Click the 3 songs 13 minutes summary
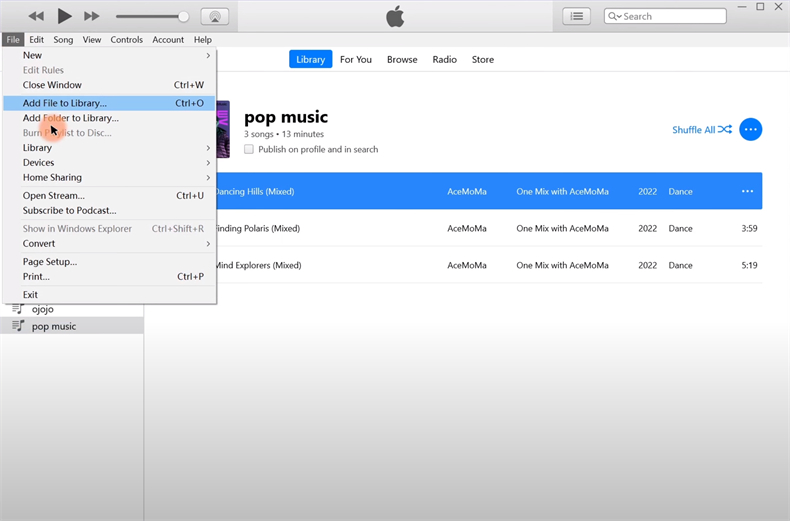790x521 pixels. coord(284,134)
